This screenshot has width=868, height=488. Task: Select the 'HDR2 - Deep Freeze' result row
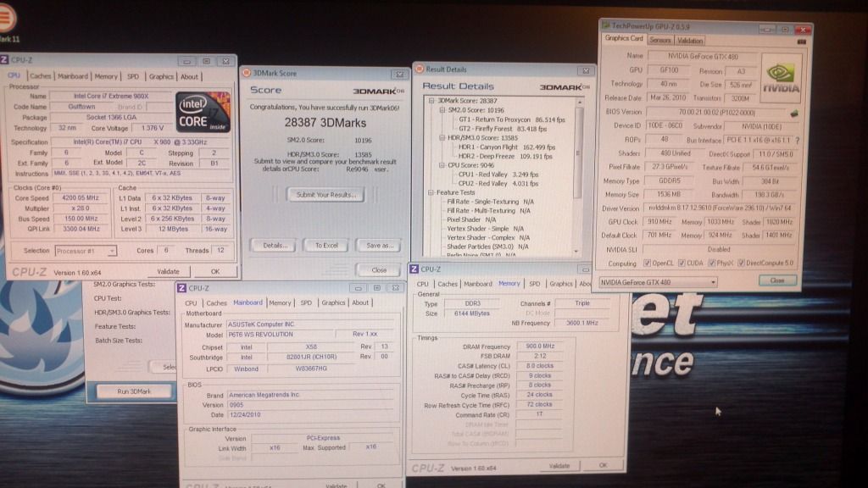[x=505, y=157]
